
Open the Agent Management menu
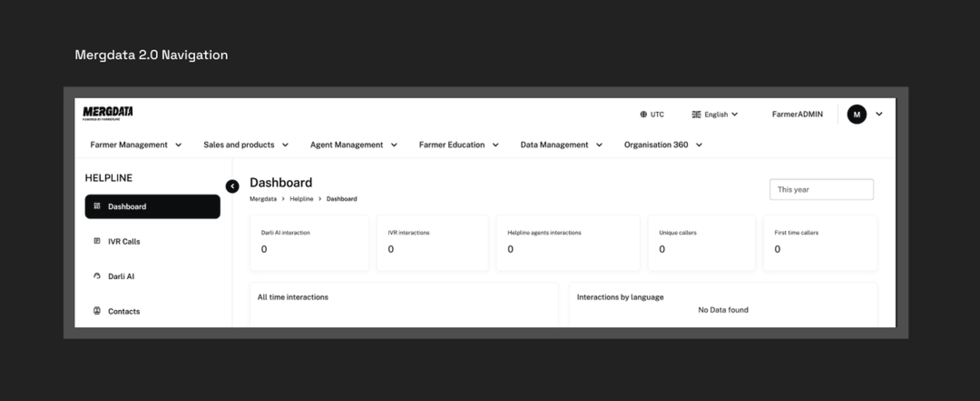(353, 145)
